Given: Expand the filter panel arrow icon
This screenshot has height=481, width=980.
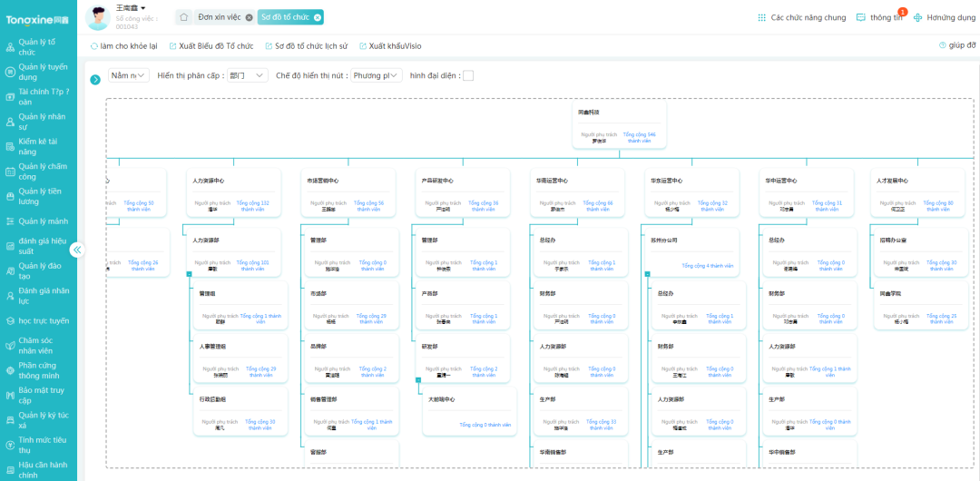Looking at the screenshot, I should (x=95, y=80).
